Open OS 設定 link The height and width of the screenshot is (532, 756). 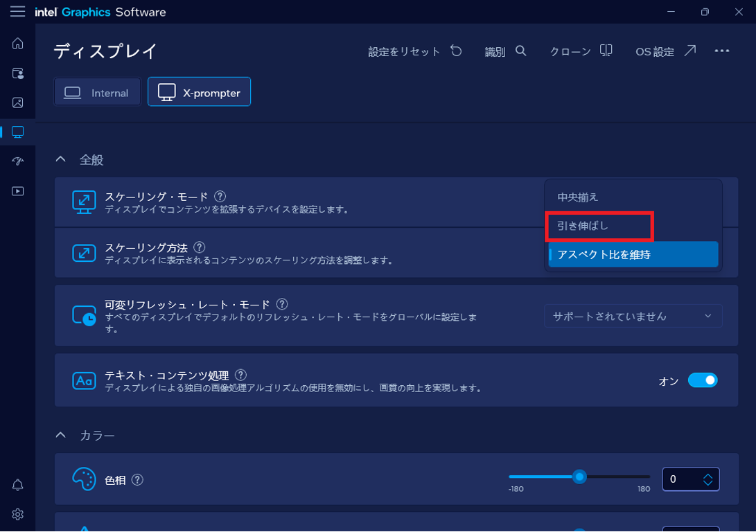pyautogui.click(x=666, y=51)
